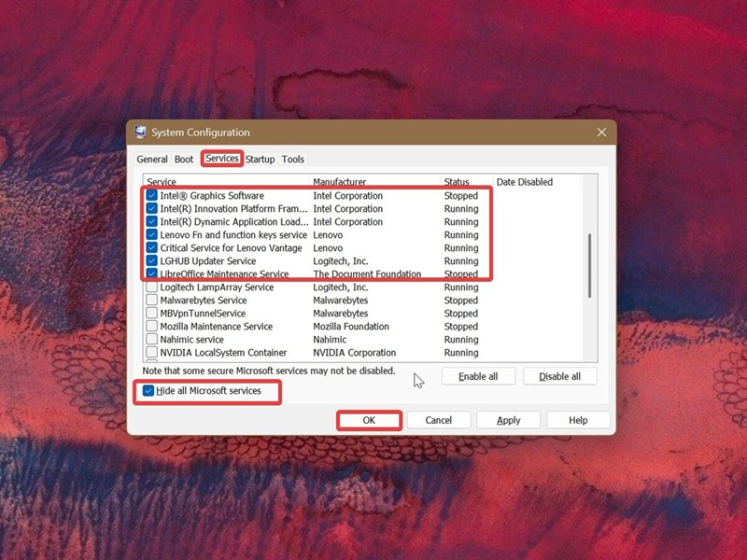
Task: Toggle Hide all Microsoft services checkbox
Action: click(148, 391)
